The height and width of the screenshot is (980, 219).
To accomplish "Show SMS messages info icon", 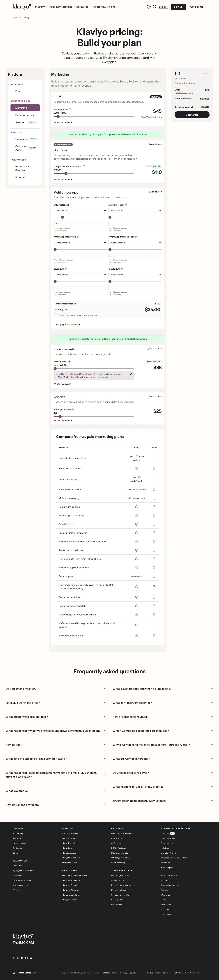I will point(71,205).
